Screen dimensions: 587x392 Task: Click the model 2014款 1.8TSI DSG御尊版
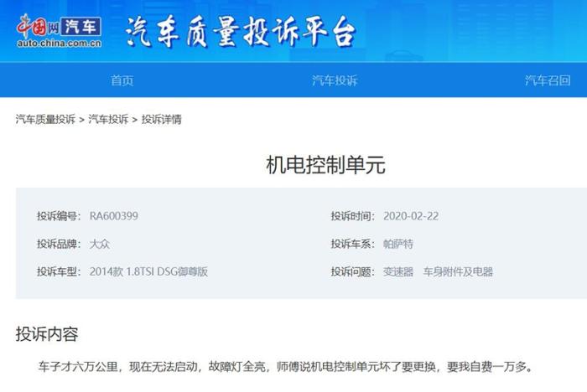(x=148, y=271)
